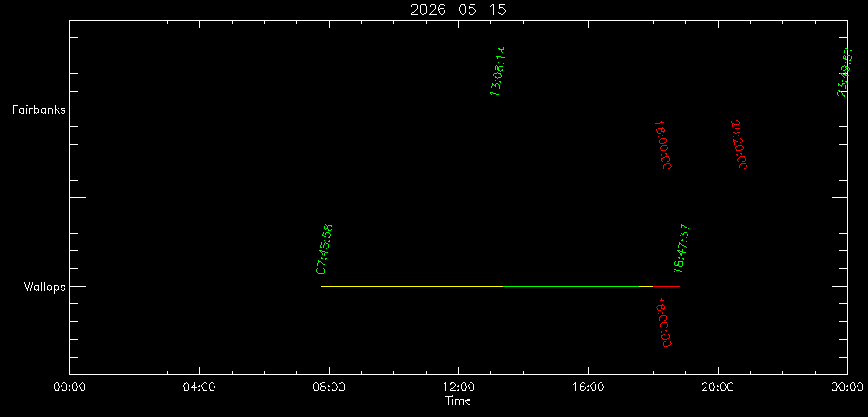868x417 pixels.
Task: Click the green 23:49 end marker on Fairbanks
Action: (x=844, y=72)
